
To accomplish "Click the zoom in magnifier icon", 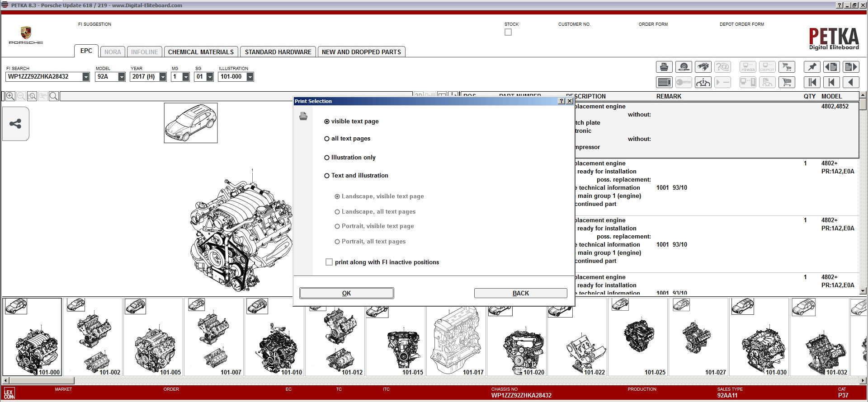I will coord(10,96).
